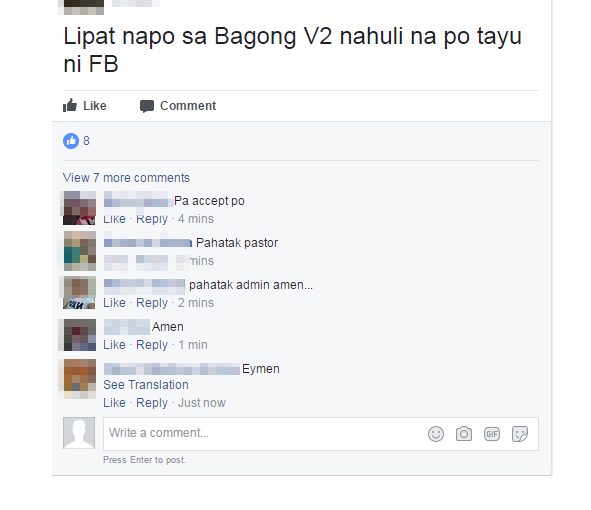Like the 'pahatak admin amen' comment
Viewport: 591px width, 510px height.
[114, 303]
